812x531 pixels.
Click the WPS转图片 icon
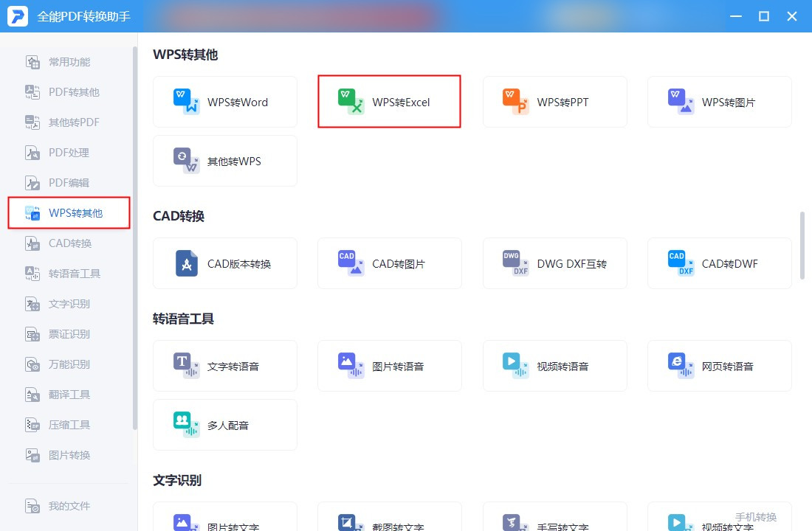681,102
